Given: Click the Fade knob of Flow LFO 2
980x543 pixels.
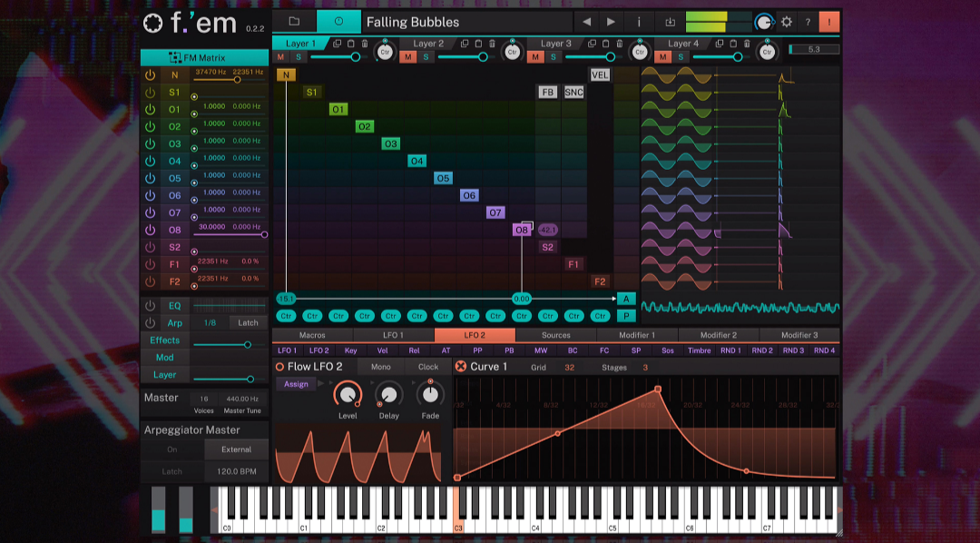Looking at the screenshot, I should (430, 394).
